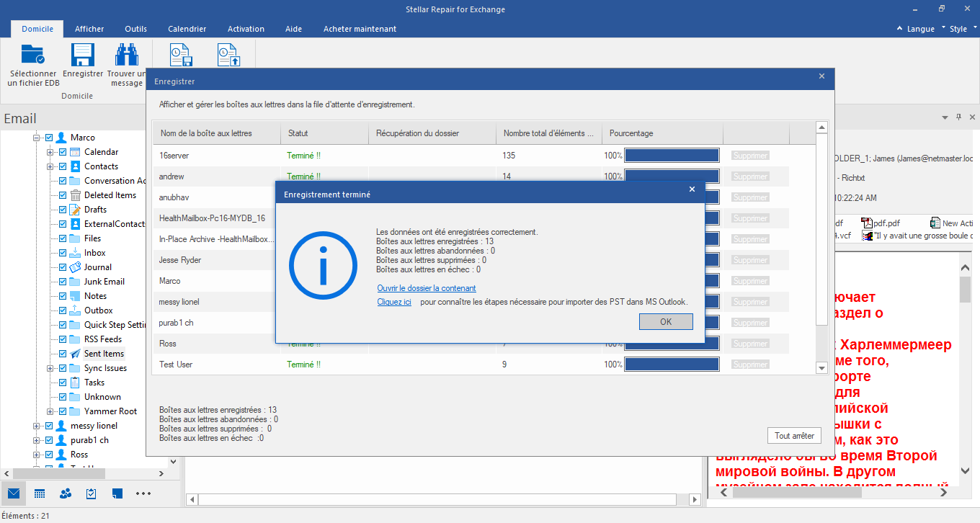The height and width of the screenshot is (523, 980).
Task: Click the 16server progress bar
Action: pos(672,156)
